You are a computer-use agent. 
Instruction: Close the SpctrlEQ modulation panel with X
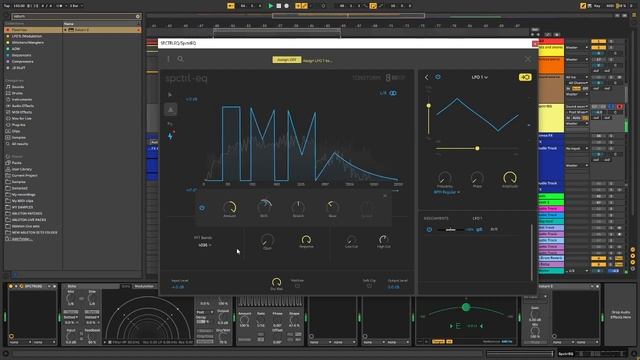[x=528, y=59]
